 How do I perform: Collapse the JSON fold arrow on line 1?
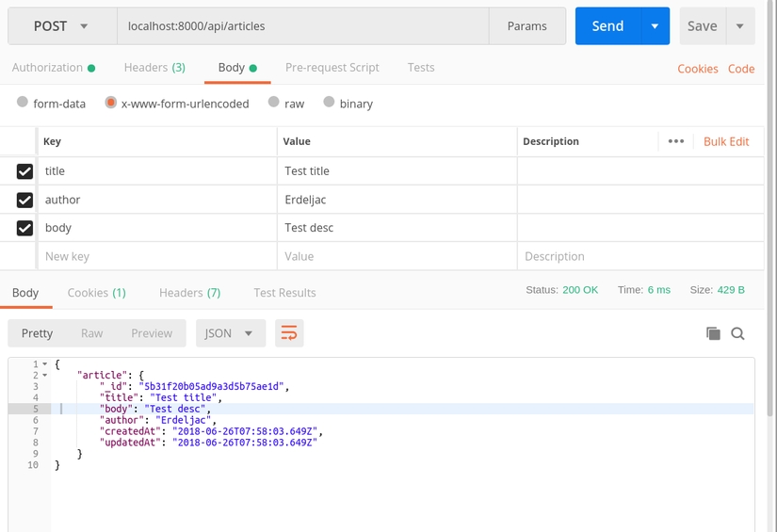point(44,364)
